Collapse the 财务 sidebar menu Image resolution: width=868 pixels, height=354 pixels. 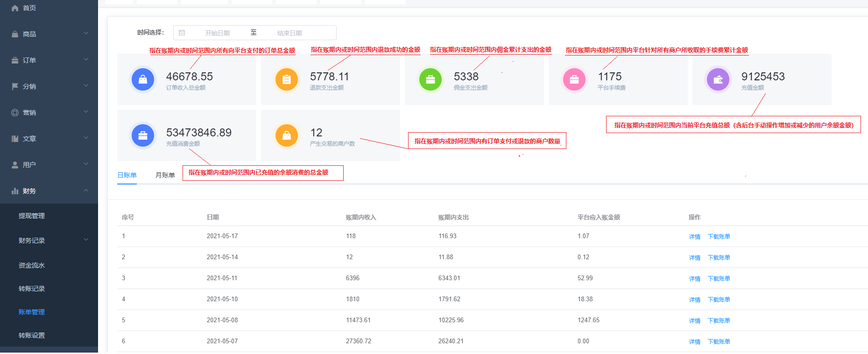49,191
